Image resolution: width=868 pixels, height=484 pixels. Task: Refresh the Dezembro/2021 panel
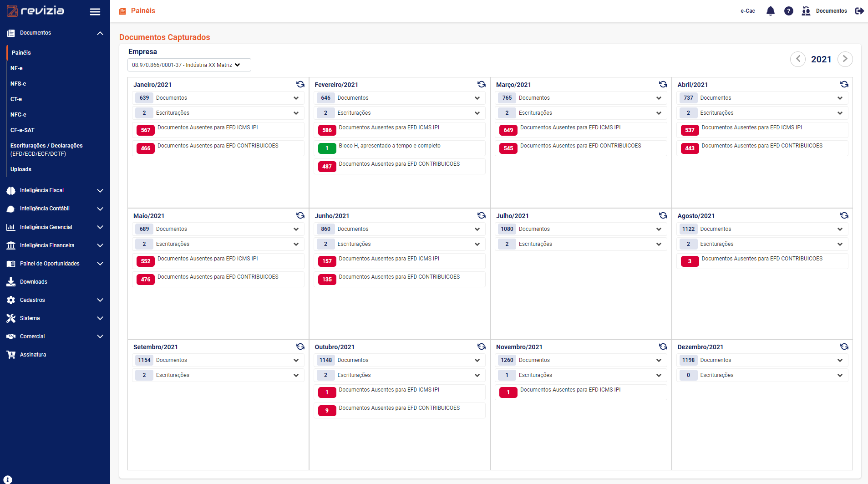[844, 346]
